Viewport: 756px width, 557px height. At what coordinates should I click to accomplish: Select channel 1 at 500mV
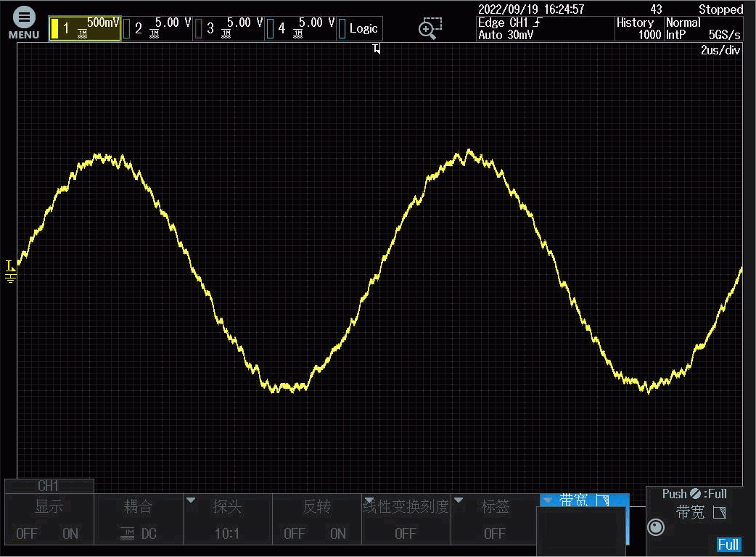pos(85,28)
